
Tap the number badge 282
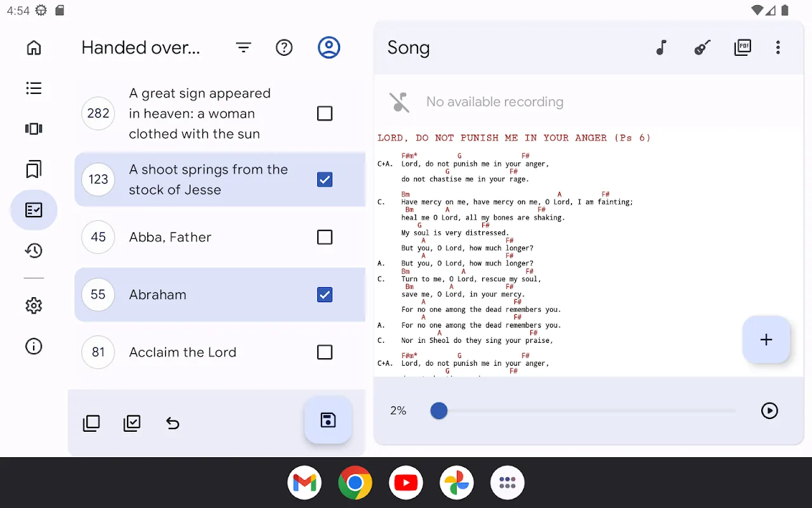click(98, 114)
